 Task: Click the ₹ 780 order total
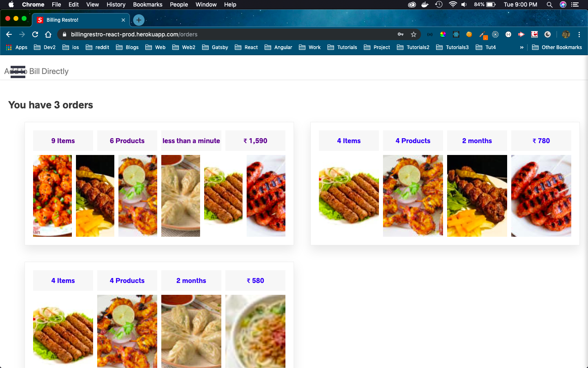pos(541,141)
